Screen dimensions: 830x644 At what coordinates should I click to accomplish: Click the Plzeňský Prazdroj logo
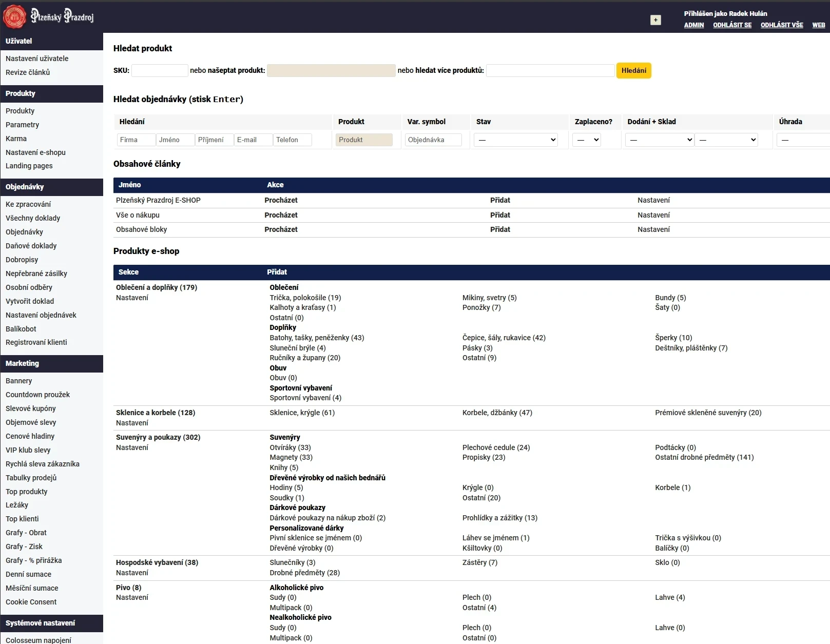49,17
